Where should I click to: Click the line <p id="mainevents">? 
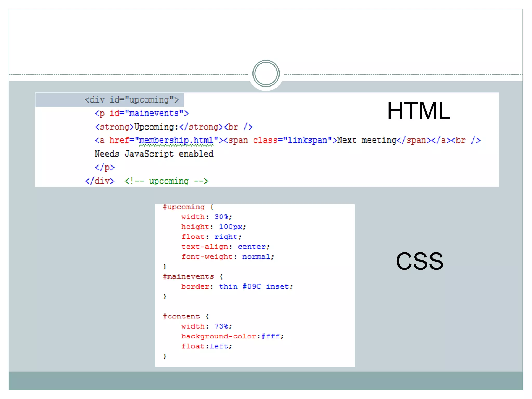142,114
